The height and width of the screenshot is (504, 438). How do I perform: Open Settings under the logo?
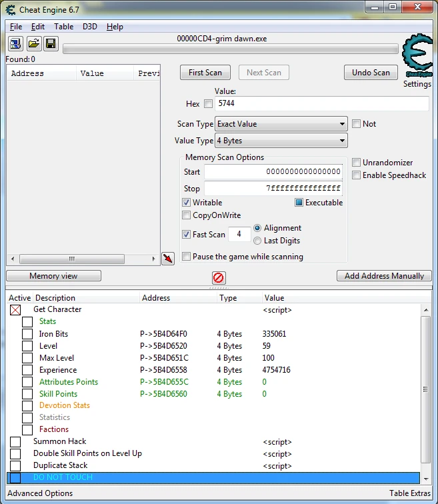coord(417,84)
